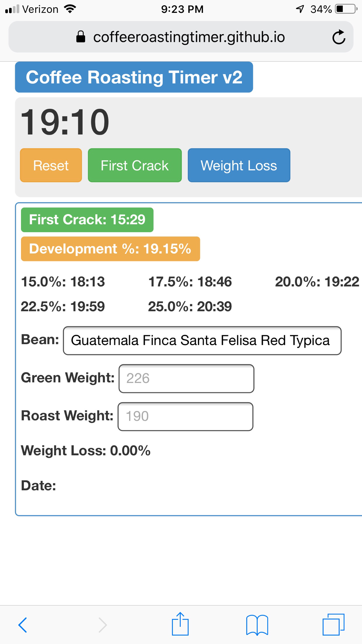Open the Safari share sheet icon
Image resolution: width=362 pixels, height=644 pixels.
(180, 623)
